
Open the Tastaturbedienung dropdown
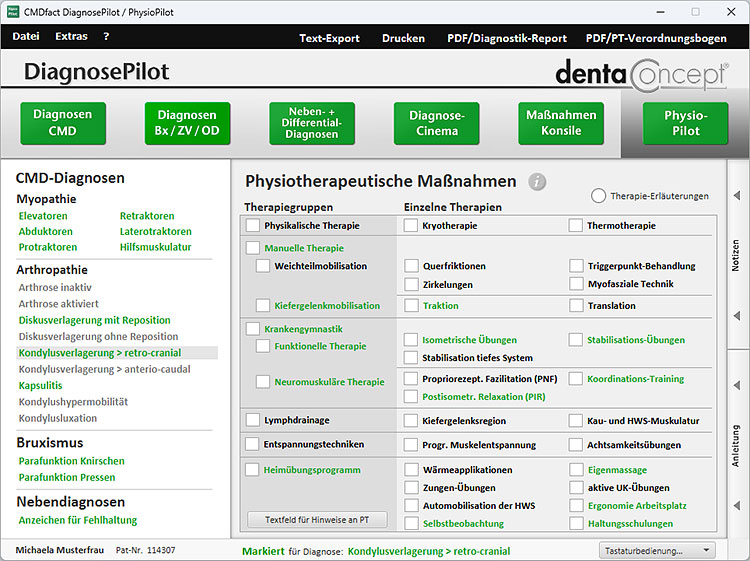tap(657, 550)
